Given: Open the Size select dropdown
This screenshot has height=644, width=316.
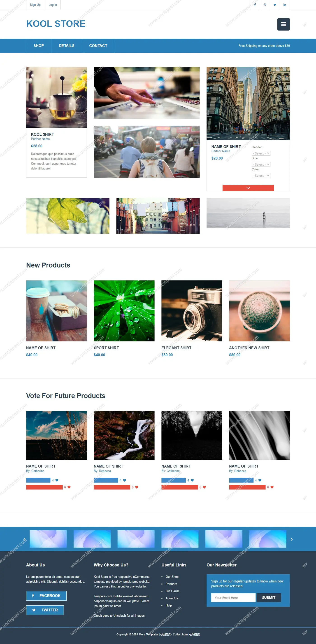Looking at the screenshot, I should pos(261,164).
